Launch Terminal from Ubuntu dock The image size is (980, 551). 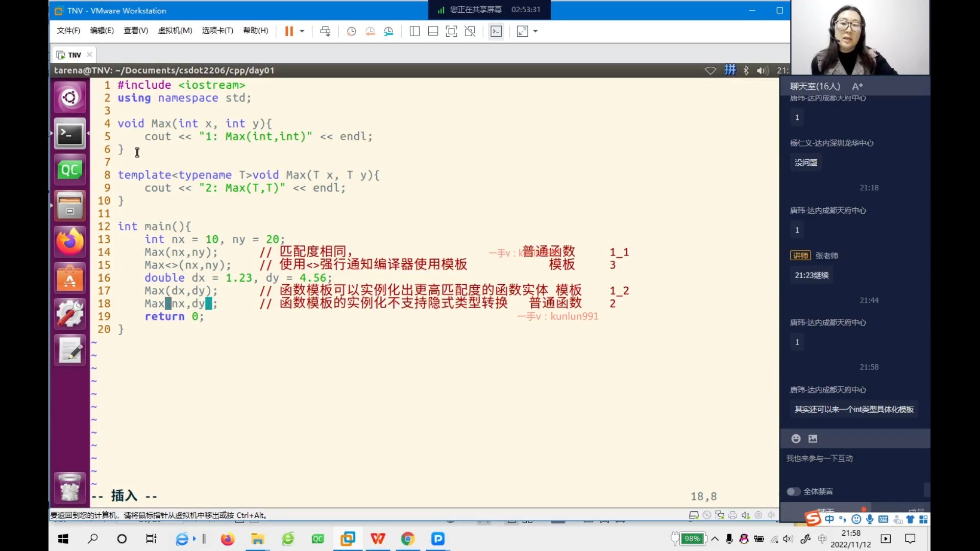[70, 135]
